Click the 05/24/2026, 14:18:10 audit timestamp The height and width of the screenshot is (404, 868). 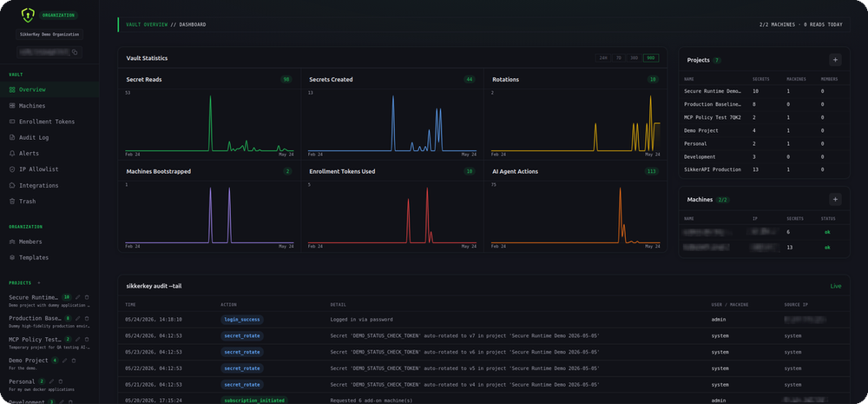pos(154,320)
